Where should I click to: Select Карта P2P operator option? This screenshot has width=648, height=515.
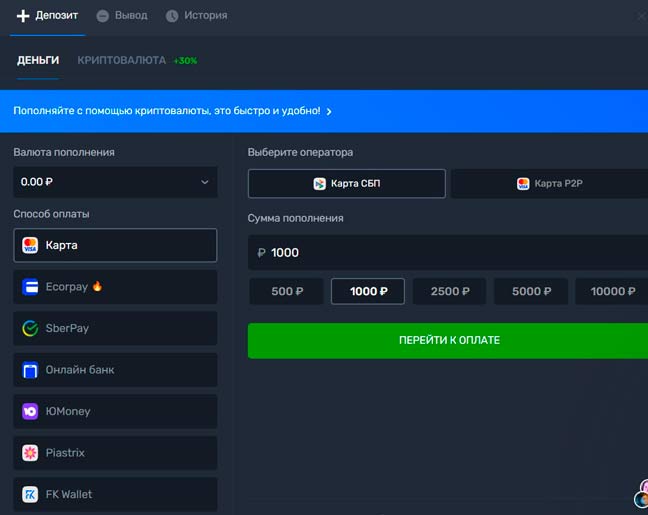pyautogui.click(x=549, y=184)
